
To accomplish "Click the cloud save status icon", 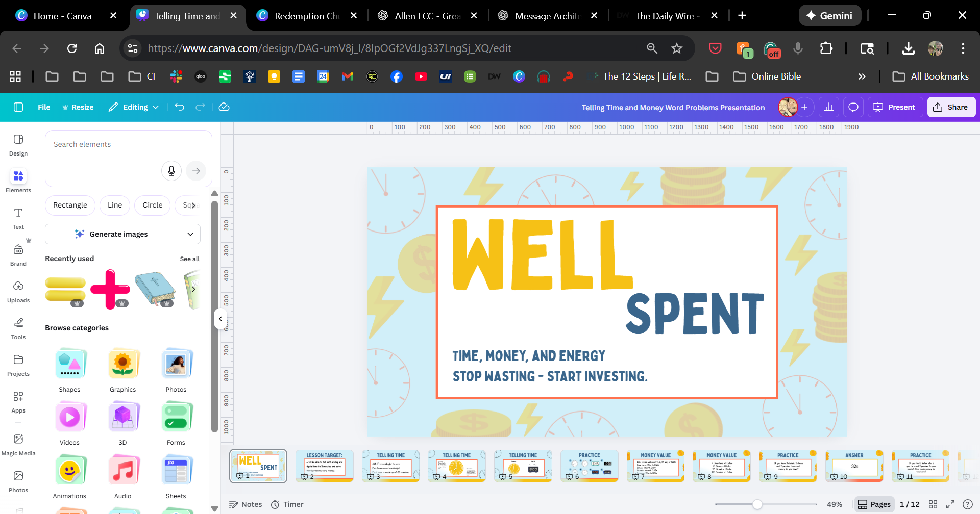I will pyautogui.click(x=224, y=107).
